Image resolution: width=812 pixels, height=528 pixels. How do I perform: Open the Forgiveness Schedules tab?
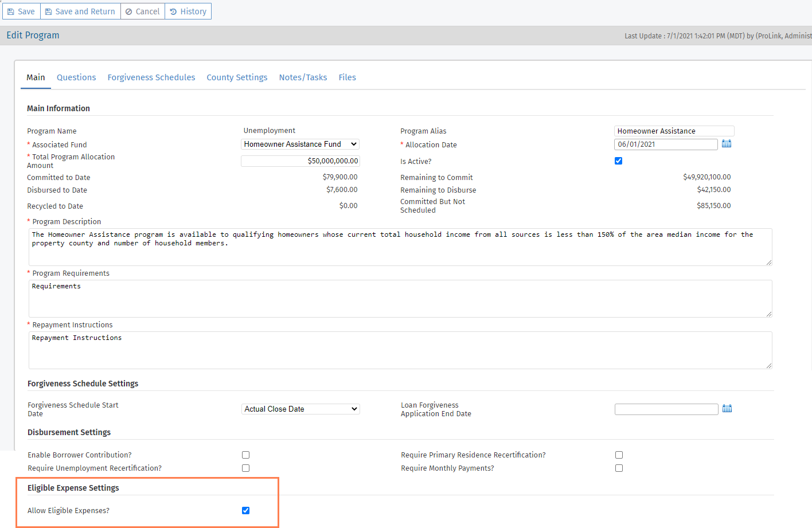click(x=151, y=77)
